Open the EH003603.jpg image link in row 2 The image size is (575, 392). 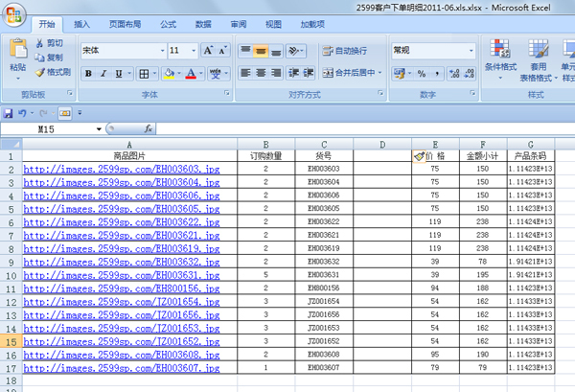[122, 169]
